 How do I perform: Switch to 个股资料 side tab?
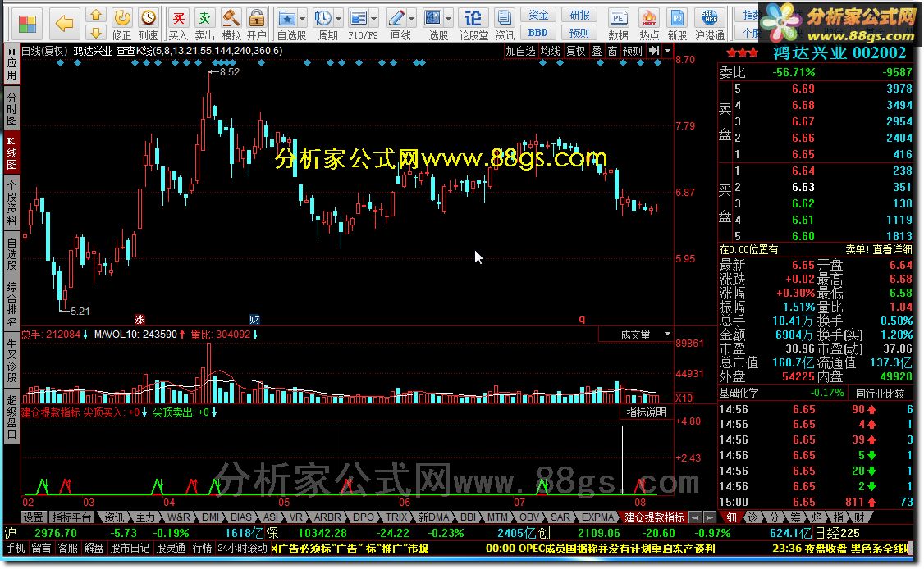pos(11,203)
